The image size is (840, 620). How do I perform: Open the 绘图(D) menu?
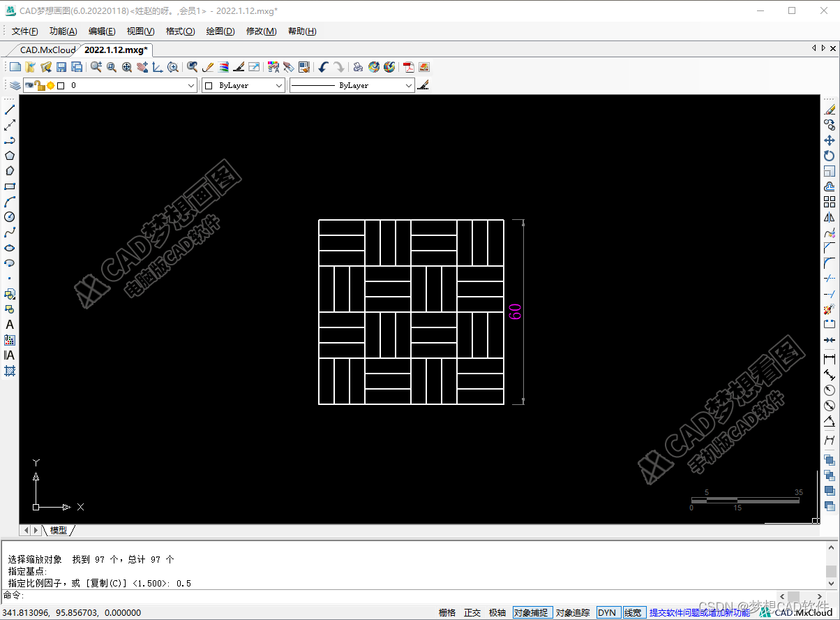point(220,31)
